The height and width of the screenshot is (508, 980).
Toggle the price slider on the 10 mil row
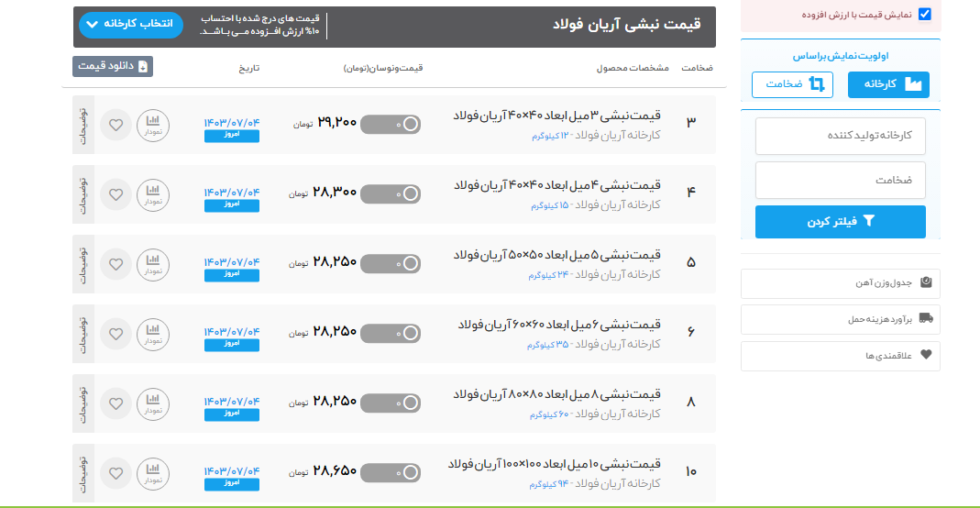tap(391, 472)
